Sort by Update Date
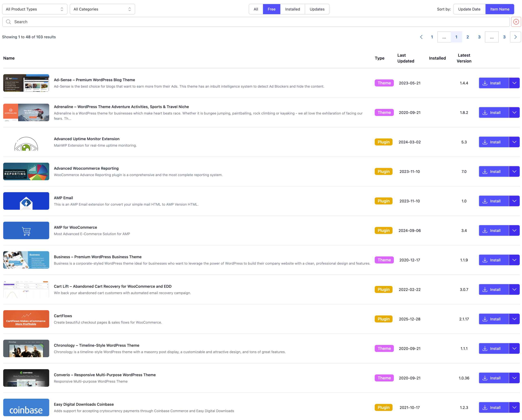Screen dimensions: 522x420 click(469, 9)
